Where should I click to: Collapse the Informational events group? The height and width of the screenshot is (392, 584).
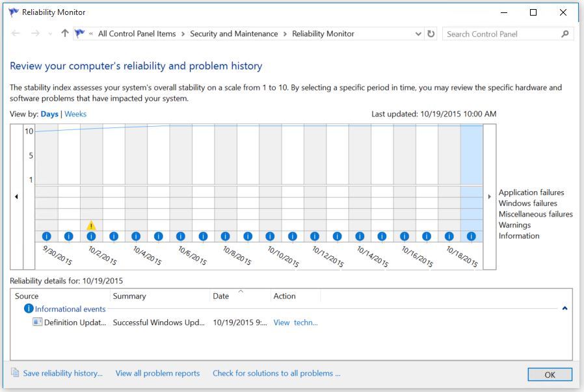564,308
